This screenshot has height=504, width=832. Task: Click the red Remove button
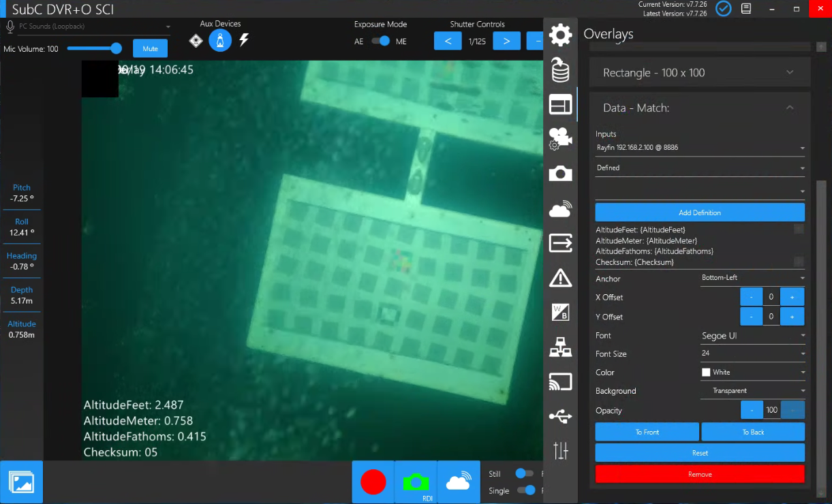point(700,474)
